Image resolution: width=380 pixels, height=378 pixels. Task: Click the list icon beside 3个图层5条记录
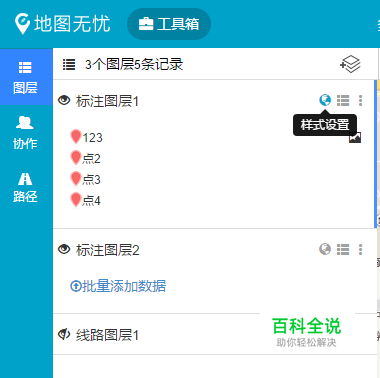pyautogui.click(x=69, y=64)
